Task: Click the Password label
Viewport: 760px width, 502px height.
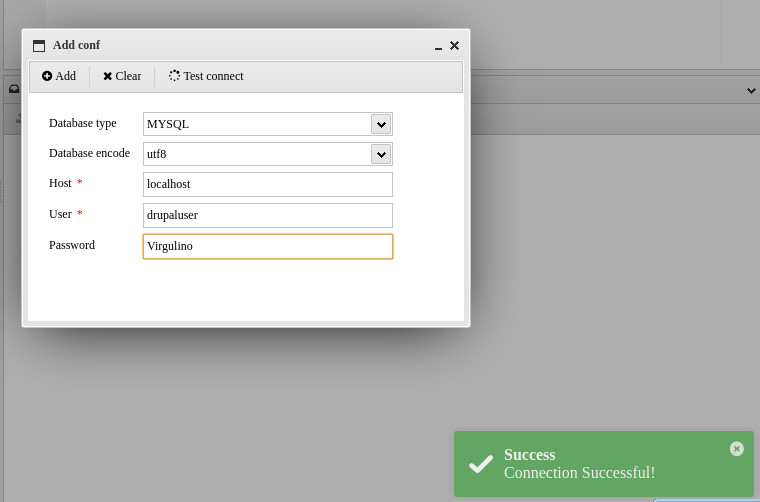Action: [72, 245]
